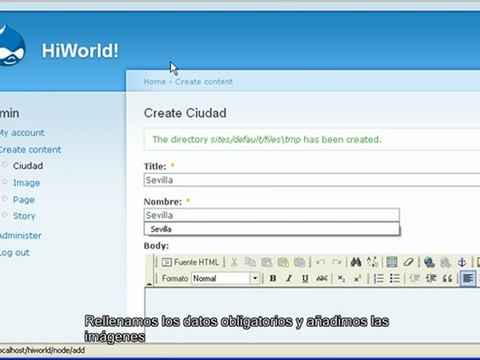Click Paste from Word icon

click(299, 262)
